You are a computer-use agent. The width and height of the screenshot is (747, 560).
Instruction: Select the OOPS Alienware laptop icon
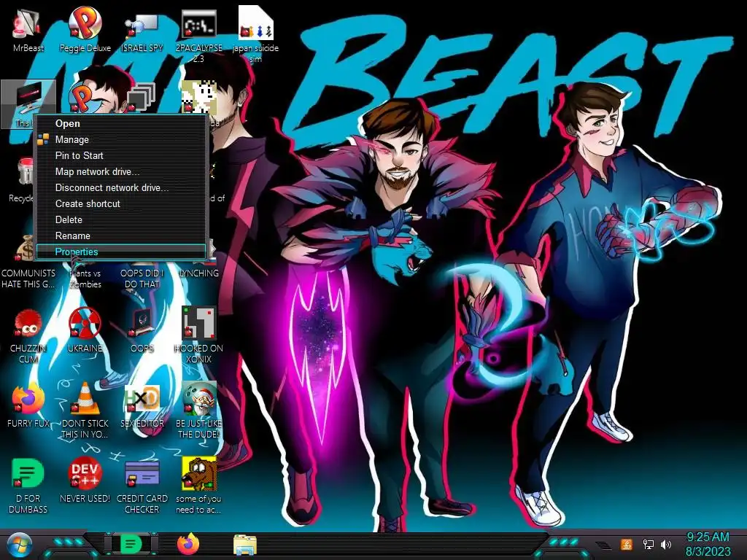(x=142, y=331)
